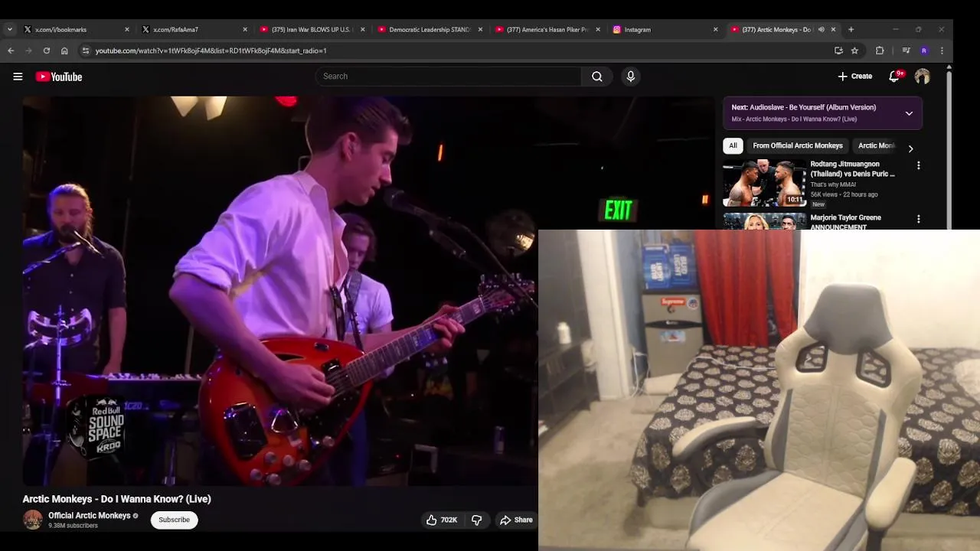Dislike the video with thumbs-down icon
Viewport: 980px width, 551px height.
[476, 520]
